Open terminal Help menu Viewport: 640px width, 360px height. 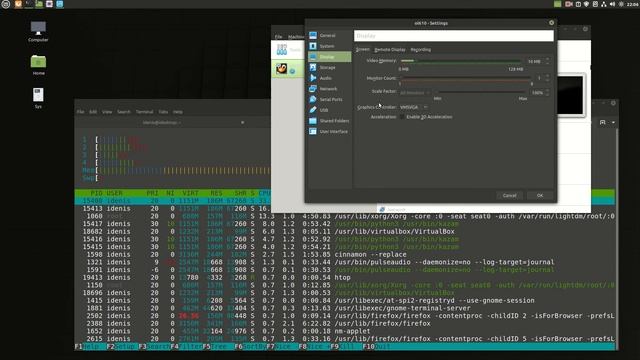178,111
